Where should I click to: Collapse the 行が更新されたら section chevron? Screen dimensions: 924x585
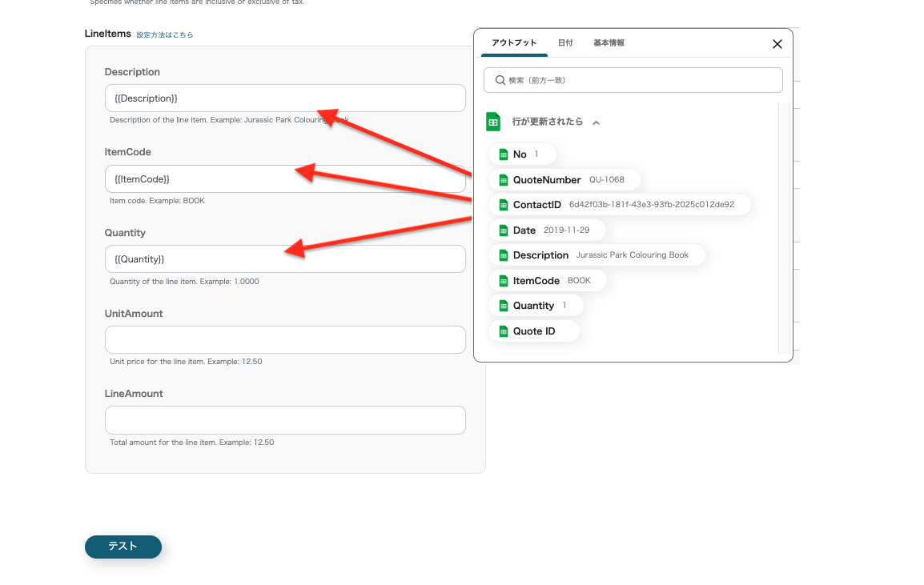[597, 122]
